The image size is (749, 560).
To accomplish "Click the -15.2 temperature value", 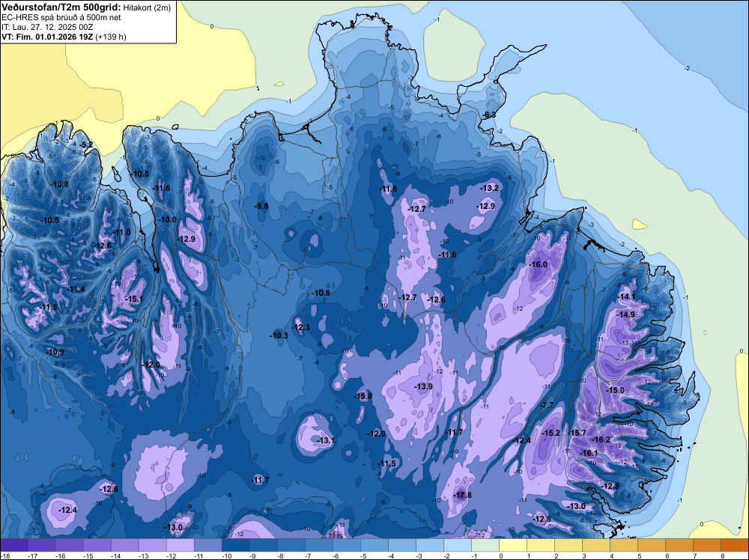I will click(551, 433).
